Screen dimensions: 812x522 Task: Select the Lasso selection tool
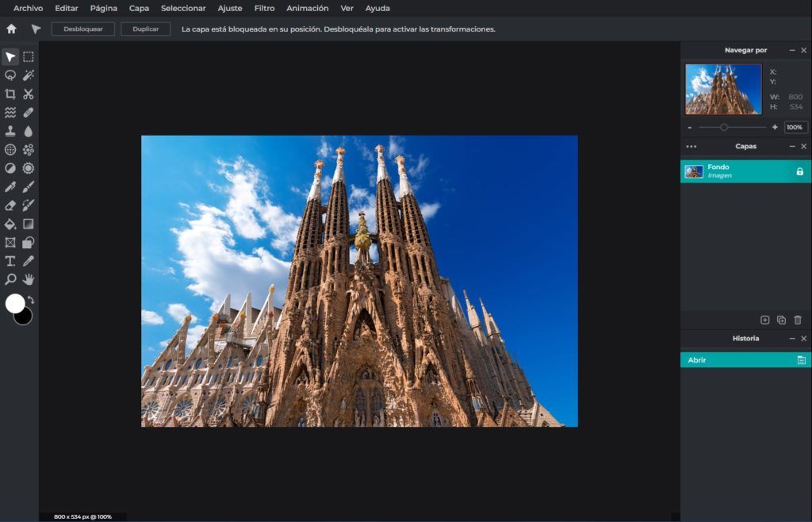pyautogui.click(x=10, y=75)
